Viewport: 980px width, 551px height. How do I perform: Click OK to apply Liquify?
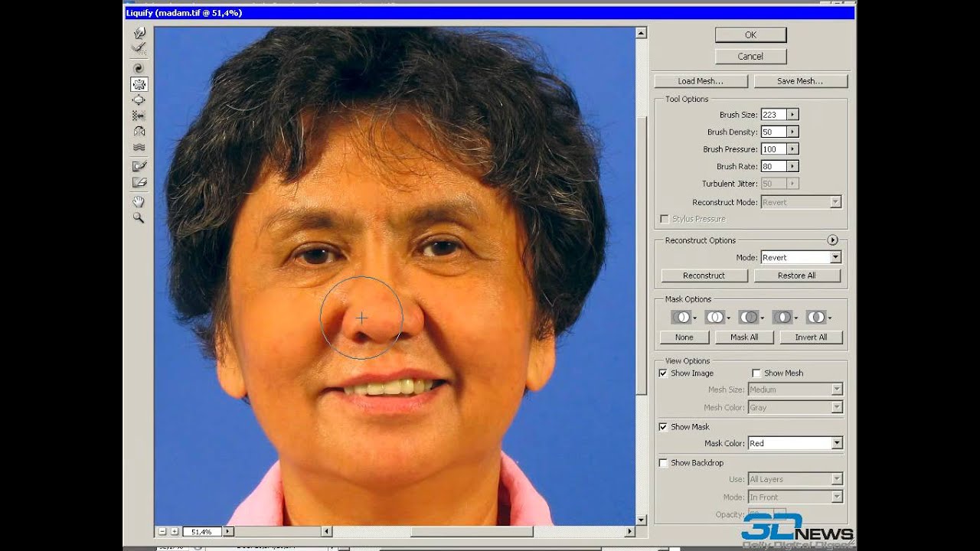750,34
